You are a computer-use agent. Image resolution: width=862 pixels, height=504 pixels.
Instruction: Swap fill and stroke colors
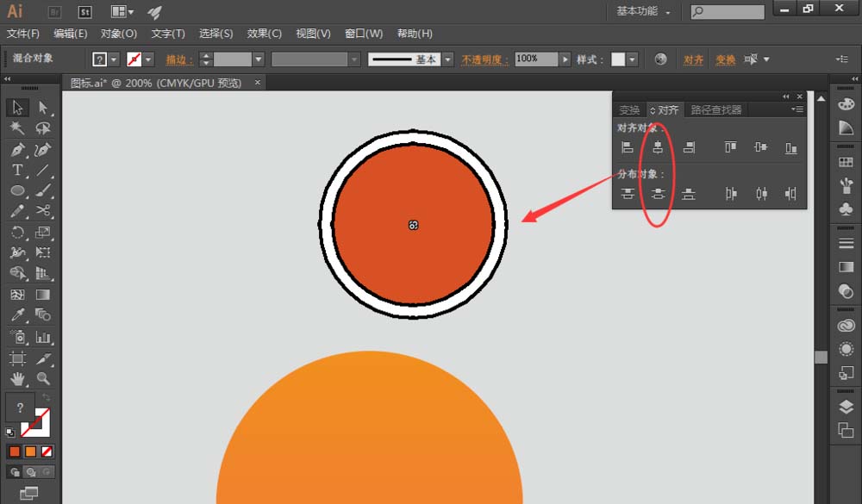pos(47,397)
